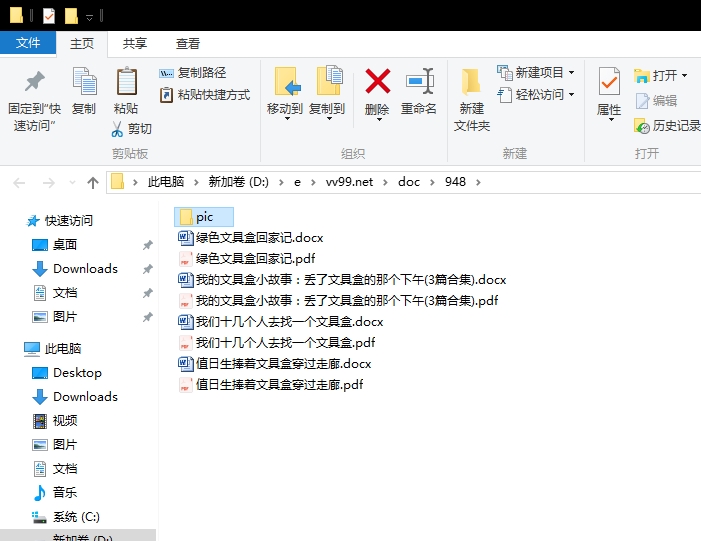Image resolution: width=701 pixels, height=541 pixels.
Task: Expand the New item dropdown
Action: point(571,72)
